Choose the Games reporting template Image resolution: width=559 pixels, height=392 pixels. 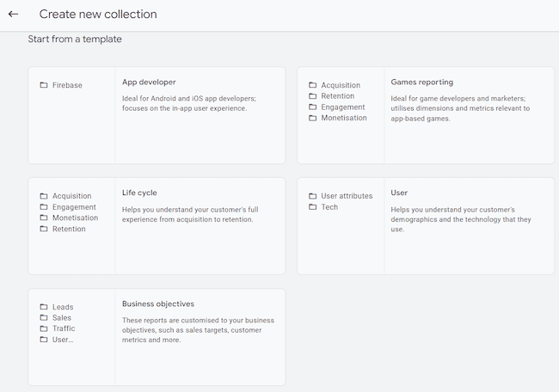click(421, 83)
